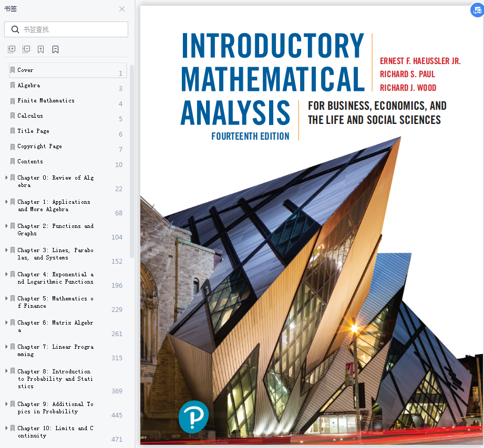
Task: Open the Chapter 0: Review of Algebra bookmark
Action: click(56, 181)
